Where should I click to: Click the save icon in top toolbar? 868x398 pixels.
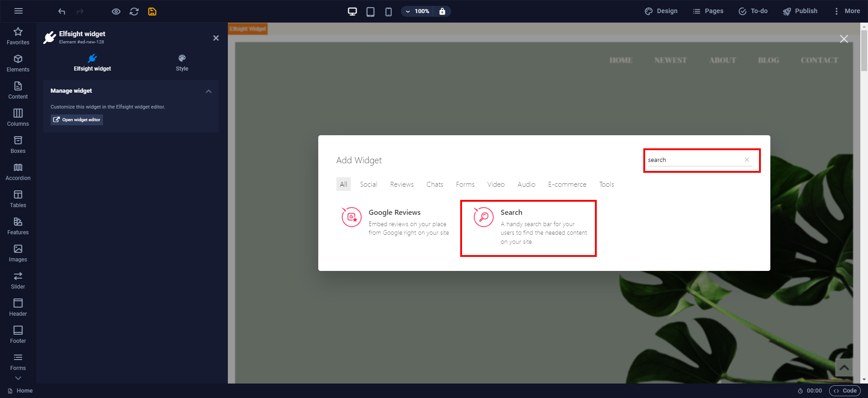click(152, 12)
